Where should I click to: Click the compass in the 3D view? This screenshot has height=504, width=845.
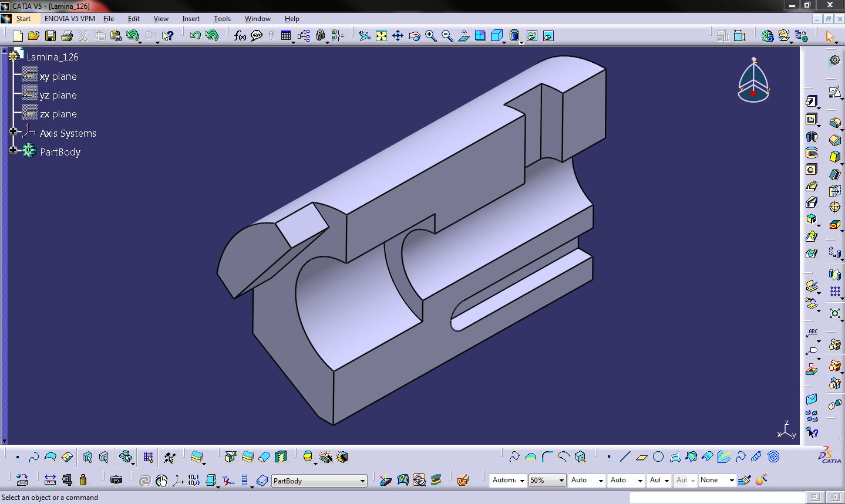(753, 80)
